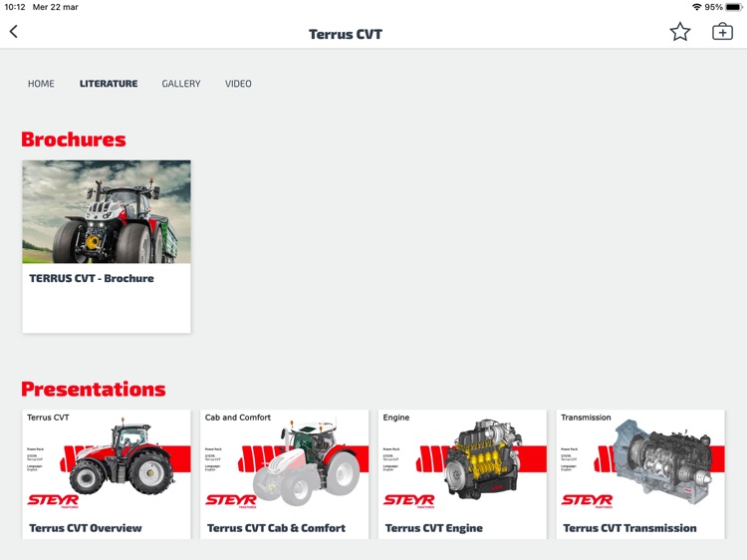Switch to the HOME tab
The height and width of the screenshot is (560, 747).
point(41,84)
